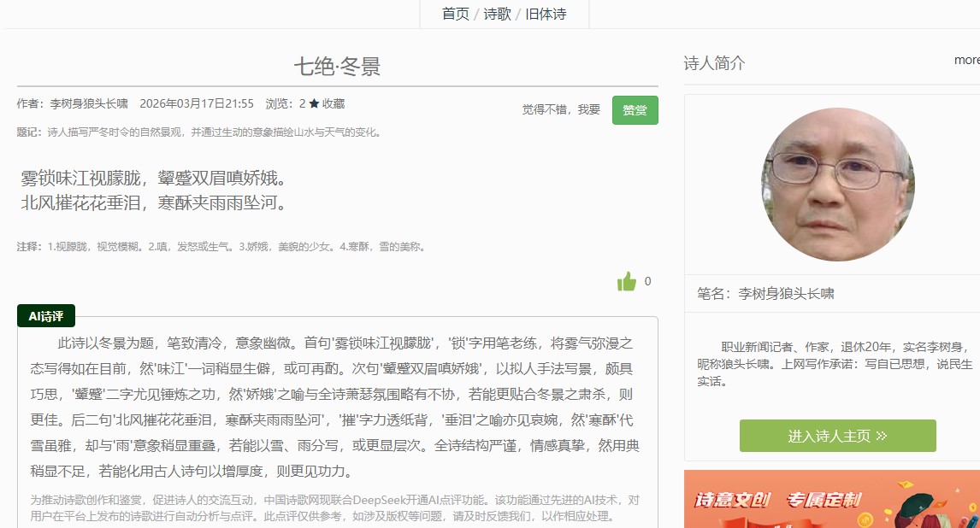Click the star icon beside 收藏
Screen dimensions: 980x528
(314, 103)
